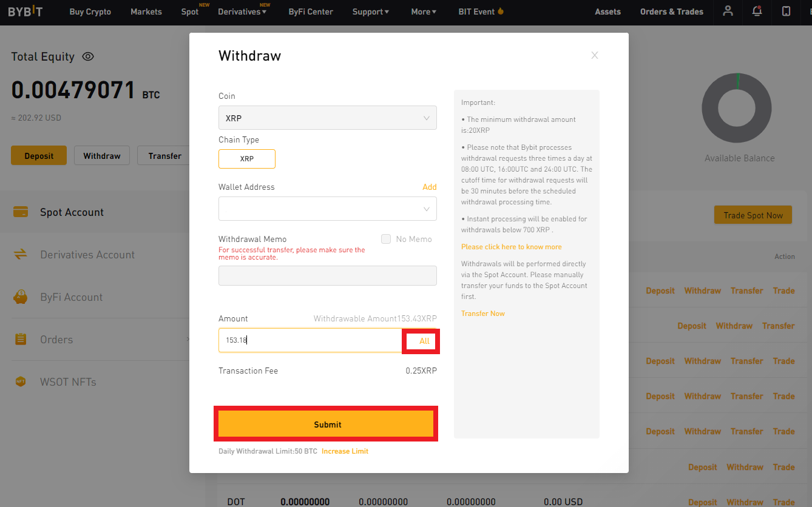Open the Assets page
The height and width of the screenshot is (507, 812).
608,12
